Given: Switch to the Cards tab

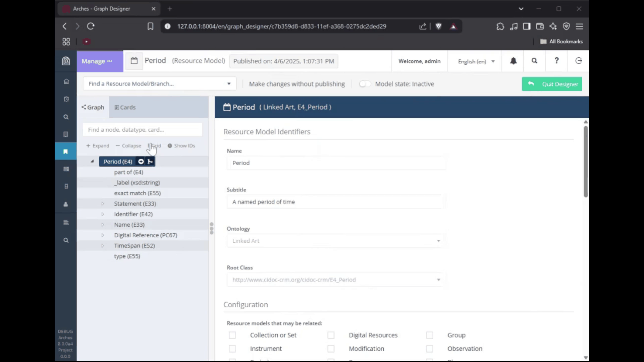Looking at the screenshot, I should pyautogui.click(x=125, y=107).
